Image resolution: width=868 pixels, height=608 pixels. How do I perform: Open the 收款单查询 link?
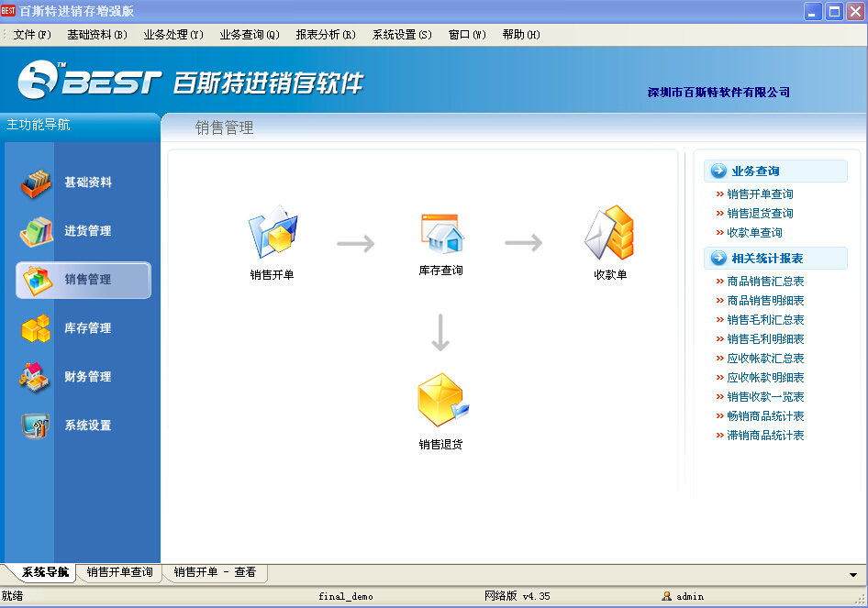click(x=754, y=233)
